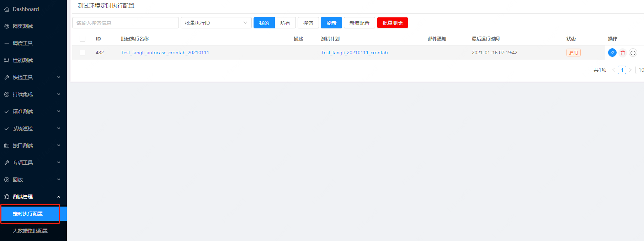The height and width of the screenshot is (241, 644).
Task: Click the 测试环境定时执行配置 page title
Action: point(106,6)
